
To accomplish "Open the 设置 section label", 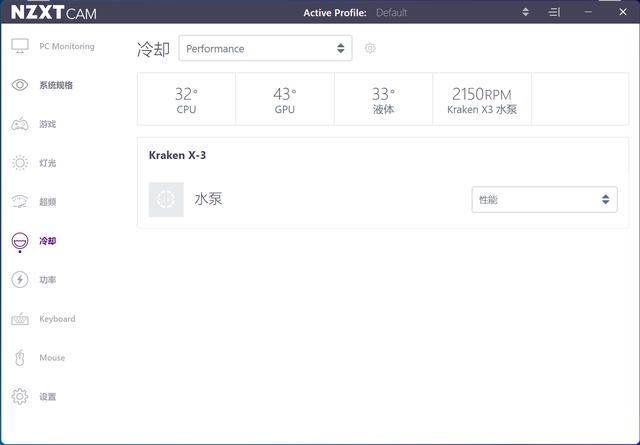I will (x=47, y=396).
